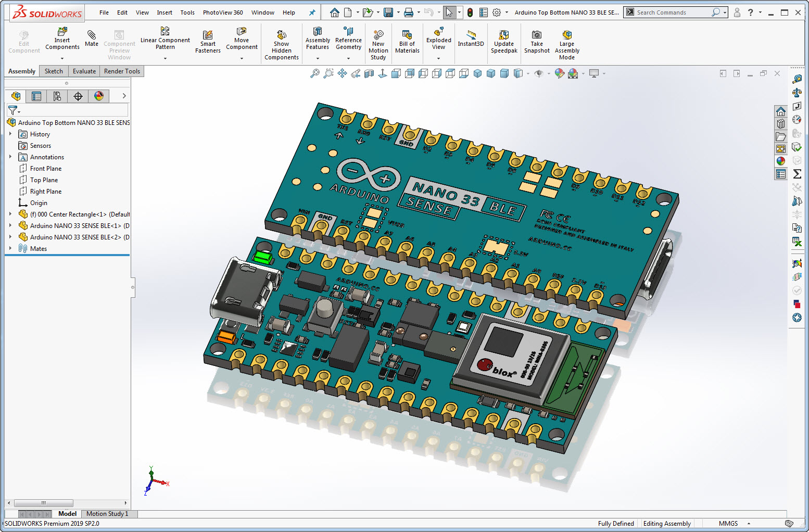Click the Edit Appearance color ball icon

(559, 73)
